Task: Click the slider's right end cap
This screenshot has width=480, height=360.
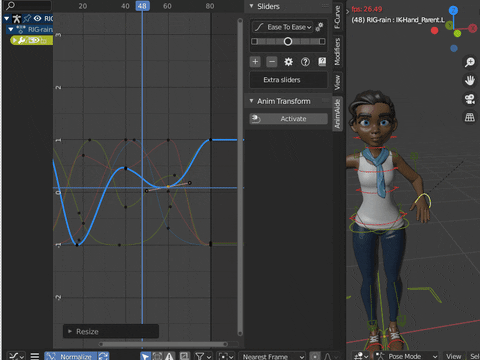Action: [322, 41]
